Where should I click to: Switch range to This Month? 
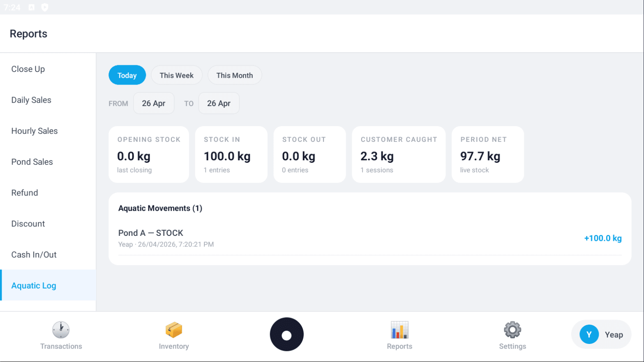pos(234,75)
